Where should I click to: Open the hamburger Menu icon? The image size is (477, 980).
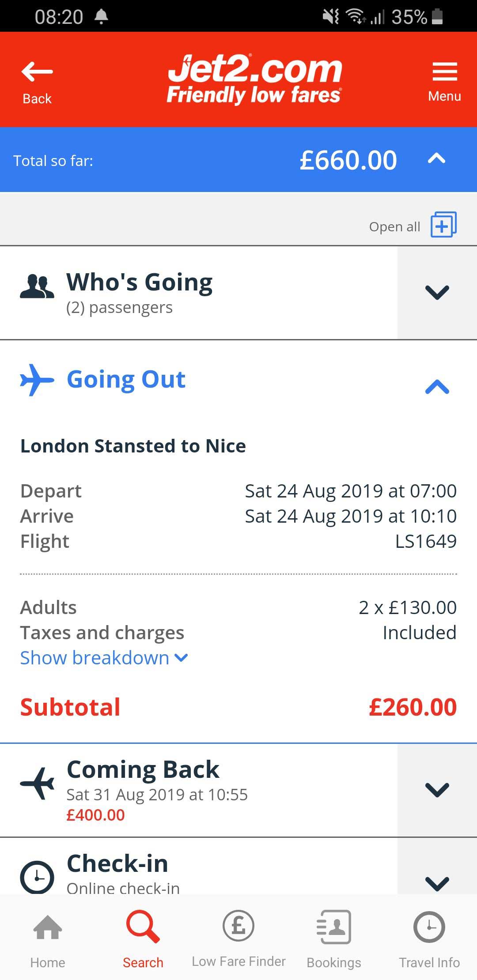pyautogui.click(x=444, y=72)
